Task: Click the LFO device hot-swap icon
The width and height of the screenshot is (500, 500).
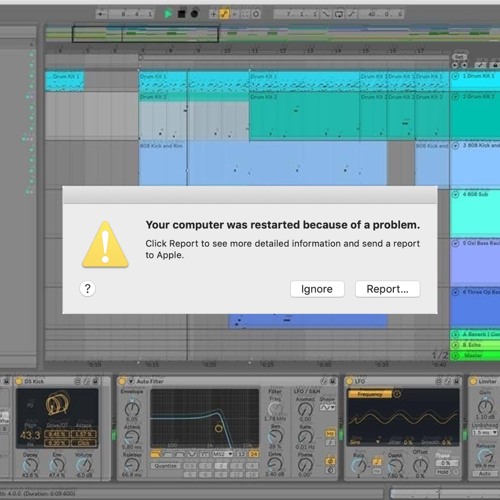Action: coord(448,381)
